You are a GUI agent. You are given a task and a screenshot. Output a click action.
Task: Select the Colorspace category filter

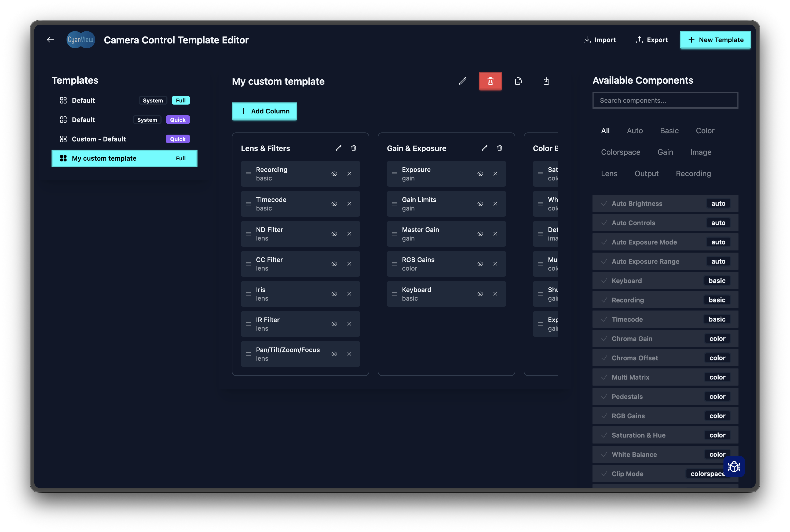[620, 152]
